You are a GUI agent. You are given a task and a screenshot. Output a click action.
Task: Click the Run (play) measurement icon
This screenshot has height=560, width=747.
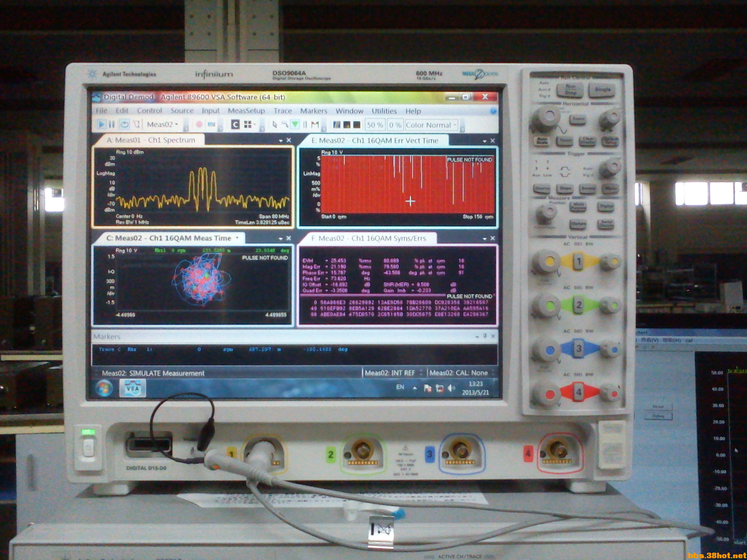point(101,125)
